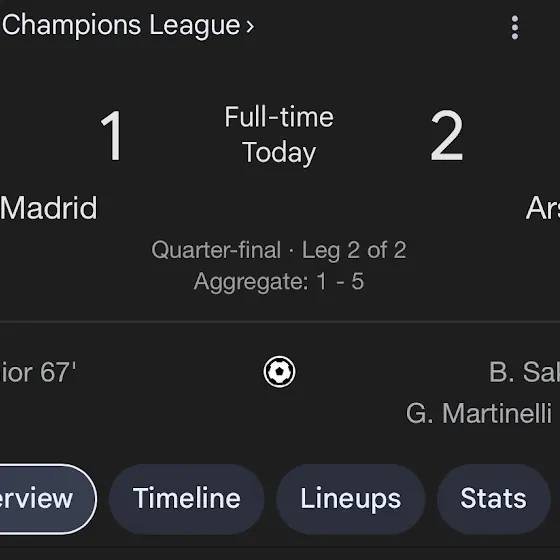This screenshot has height=560, width=560.
Task: Click the Arsenal team name on right
Action: pos(543,208)
